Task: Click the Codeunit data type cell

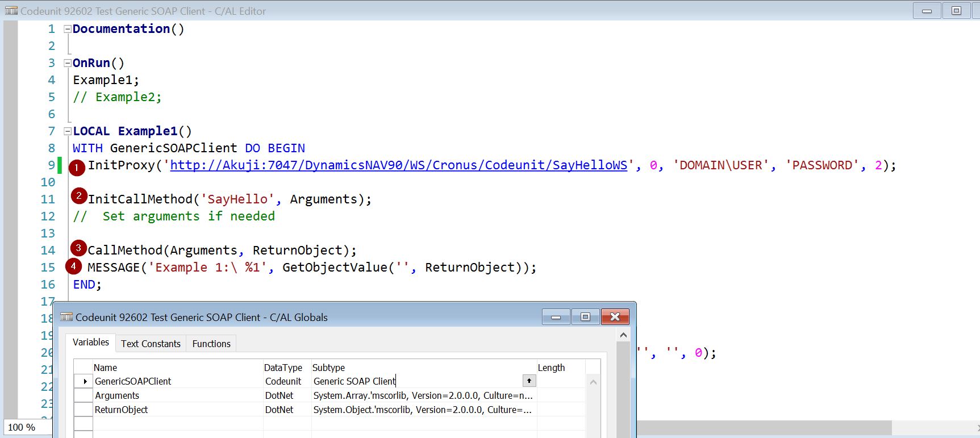Action: click(x=287, y=381)
